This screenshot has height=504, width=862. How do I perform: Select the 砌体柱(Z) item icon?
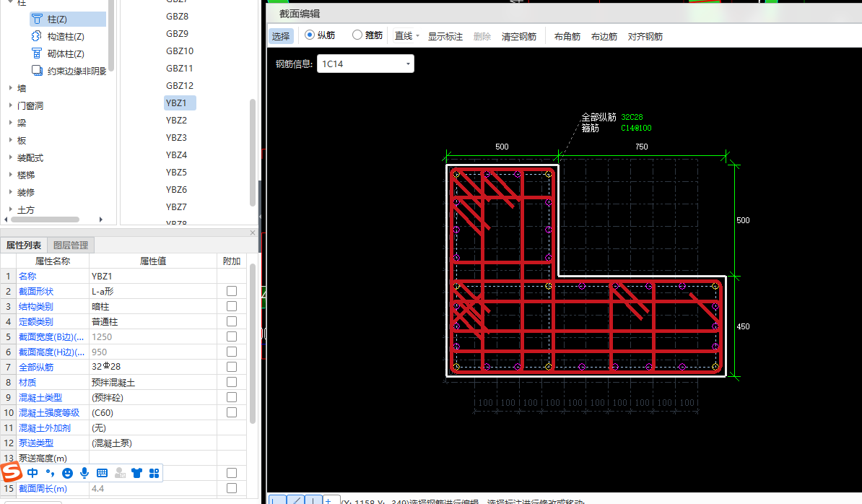(37, 53)
